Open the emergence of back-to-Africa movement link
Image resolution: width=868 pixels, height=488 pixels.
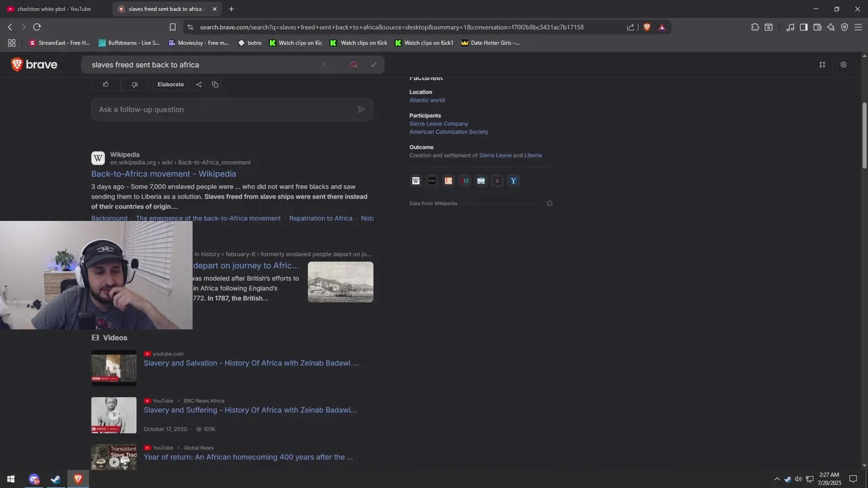pyautogui.click(x=208, y=218)
